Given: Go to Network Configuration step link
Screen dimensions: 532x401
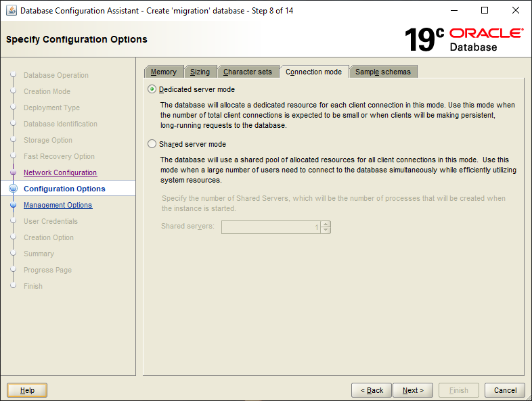Looking at the screenshot, I should point(60,172).
